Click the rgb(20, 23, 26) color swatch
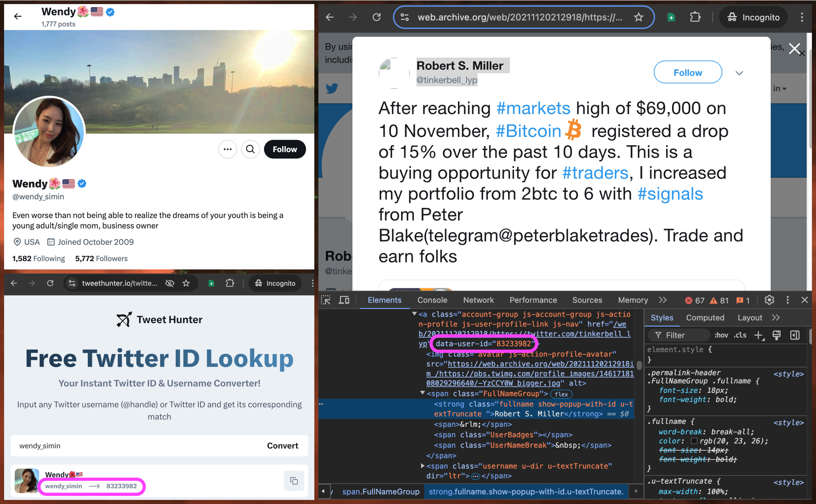Viewport: 816px width, 504px height. tap(694, 441)
